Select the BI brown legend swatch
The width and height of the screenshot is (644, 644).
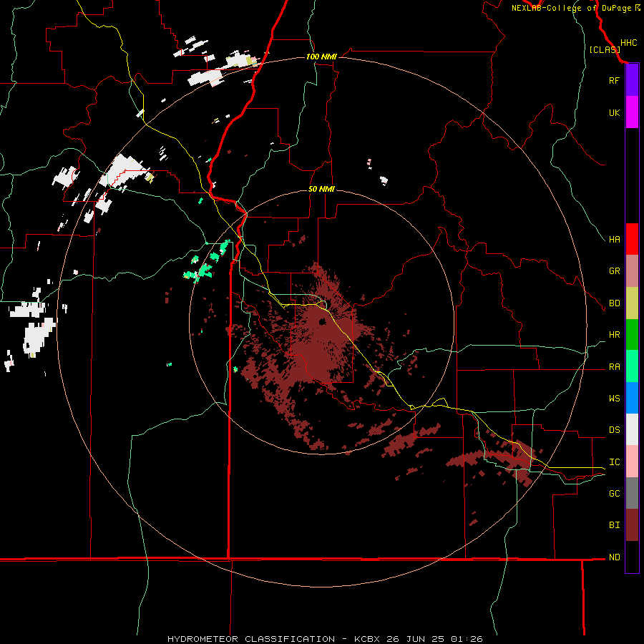632,525
